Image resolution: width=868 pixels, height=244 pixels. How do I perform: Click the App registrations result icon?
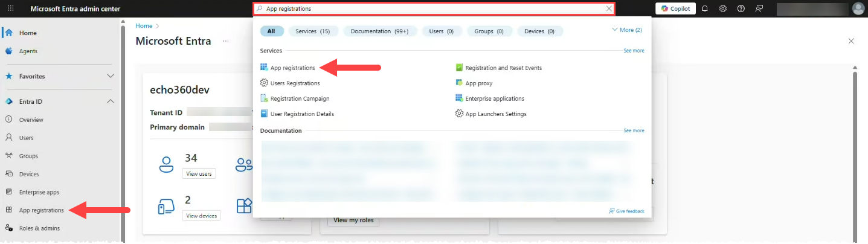264,68
